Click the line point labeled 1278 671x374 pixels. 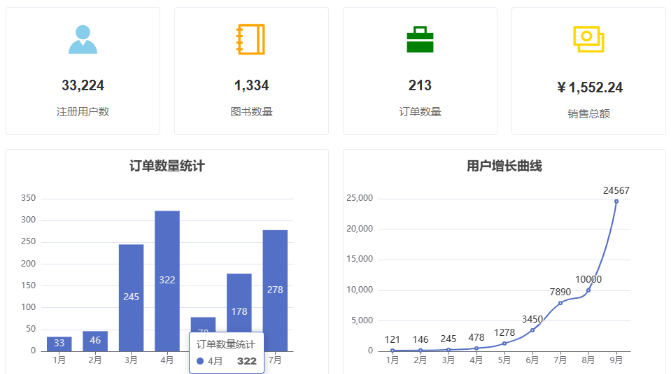[504, 343]
